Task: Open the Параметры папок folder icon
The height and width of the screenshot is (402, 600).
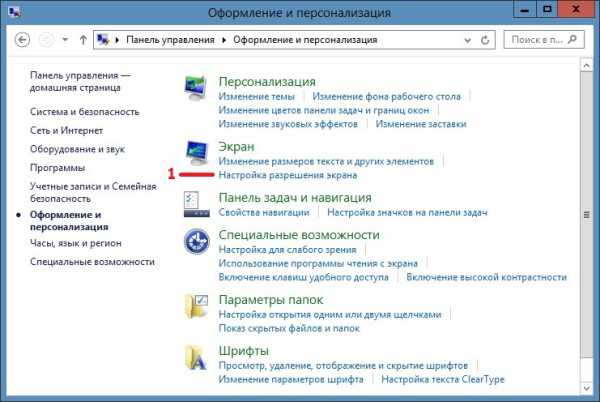Action: pos(196,306)
